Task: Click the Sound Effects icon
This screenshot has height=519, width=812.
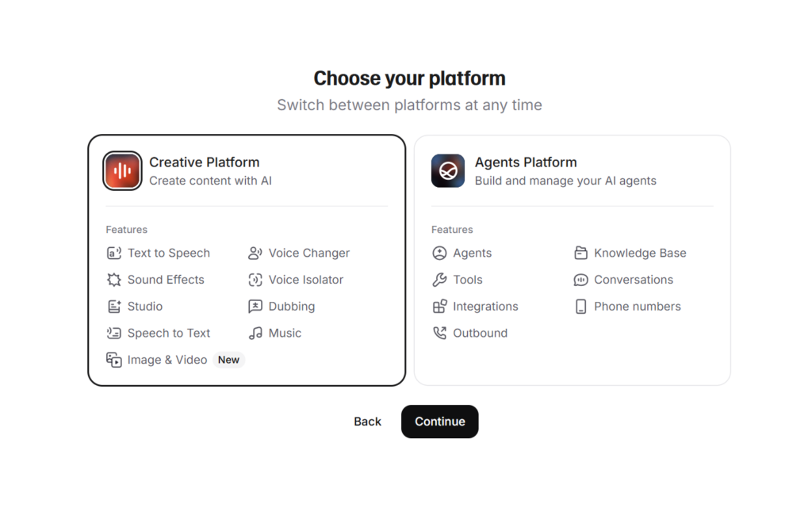Action: click(x=114, y=280)
